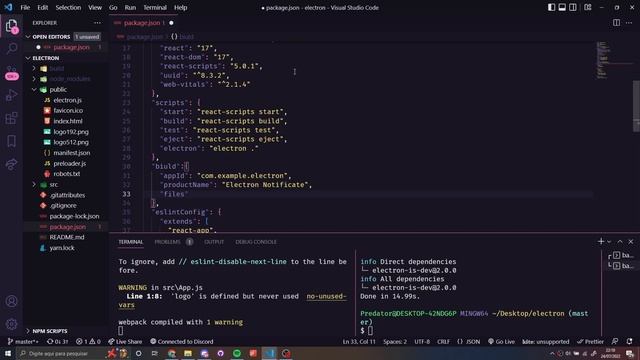Open Chrome from the Windows taskbar
This screenshot has width=640, height=360.
[x=171, y=353]
